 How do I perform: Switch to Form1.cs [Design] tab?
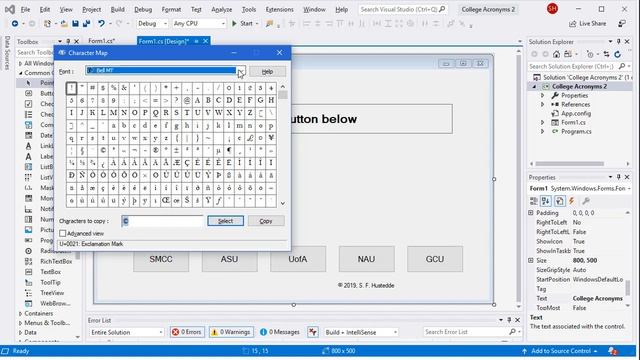(164, 41)
